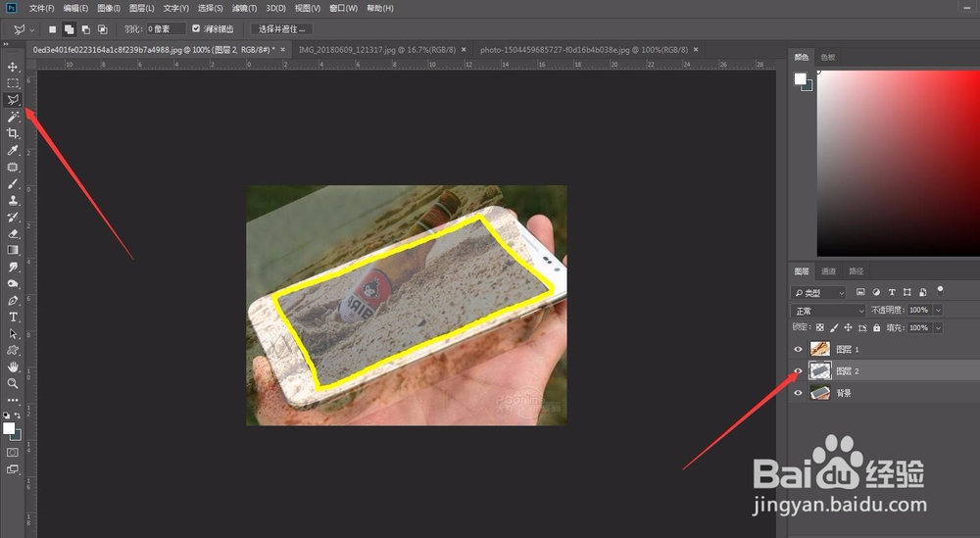Image resolution: width=980 pixels, height=538 pixels.
Task: Open the 不透明度 opacity slider dropdown
Action: coord(938,310)
